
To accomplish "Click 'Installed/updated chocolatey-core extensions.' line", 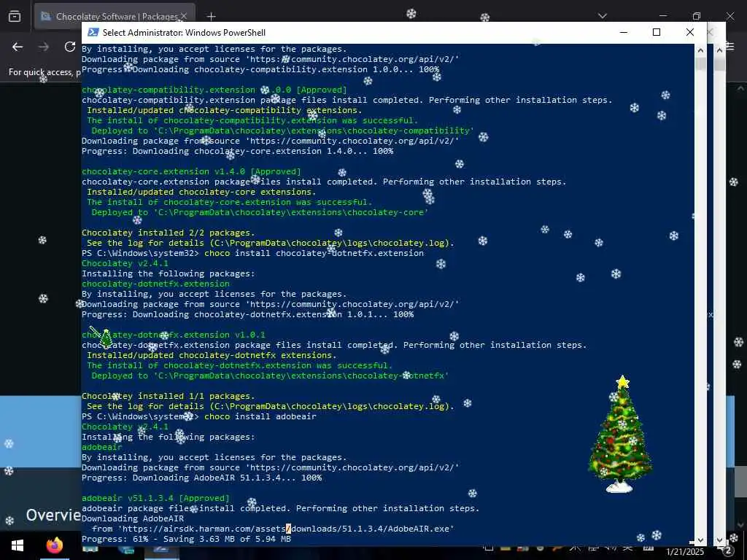I will [x=201, y=192].
